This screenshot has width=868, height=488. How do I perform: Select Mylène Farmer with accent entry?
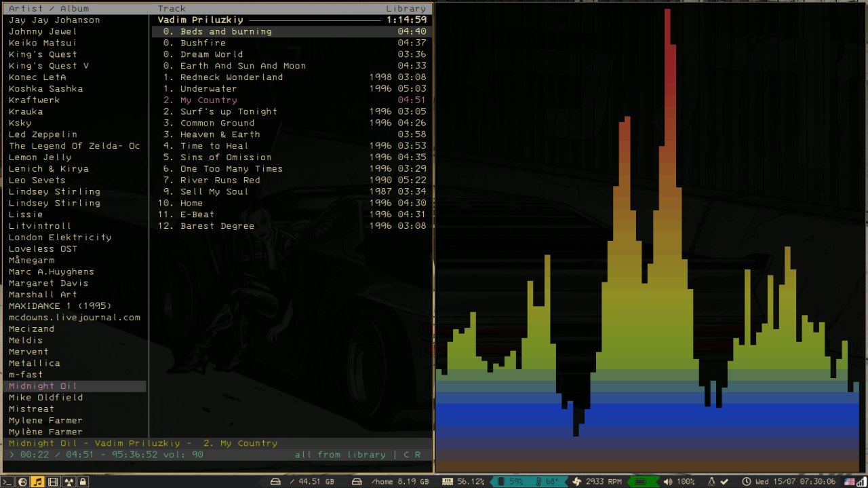point(46,432)
